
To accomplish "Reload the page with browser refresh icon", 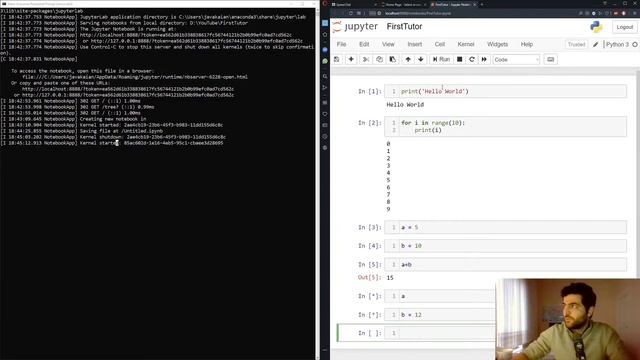I will click(351, 13).
